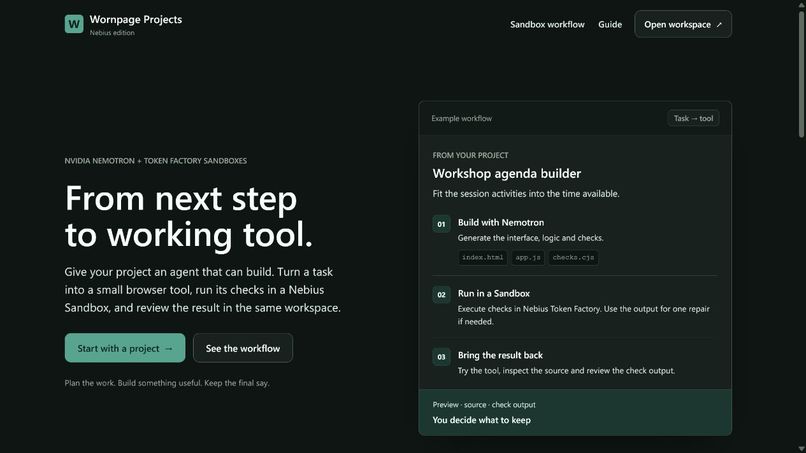Click the Task → tool badge
Screen dimensions: 806x453
(x=693, y=118)
